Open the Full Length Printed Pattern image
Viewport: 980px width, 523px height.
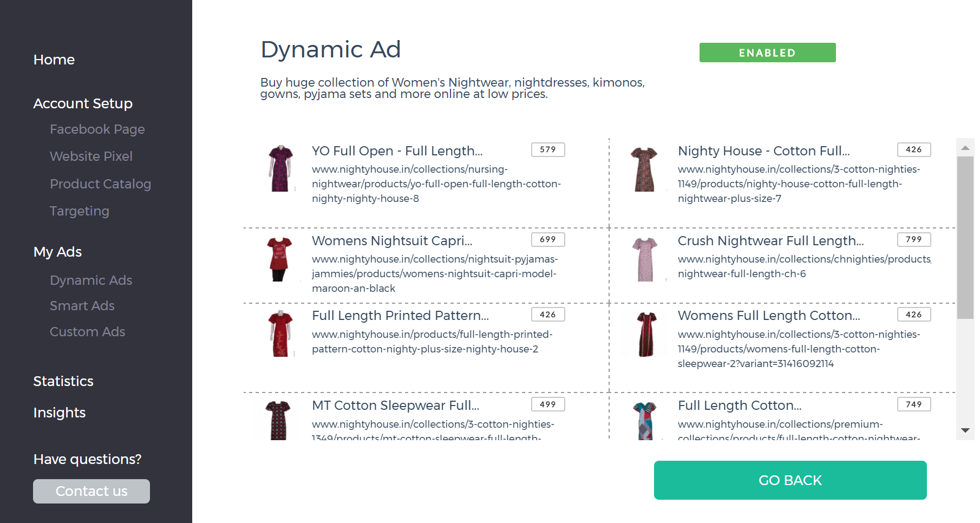click(x=280, y=334)
